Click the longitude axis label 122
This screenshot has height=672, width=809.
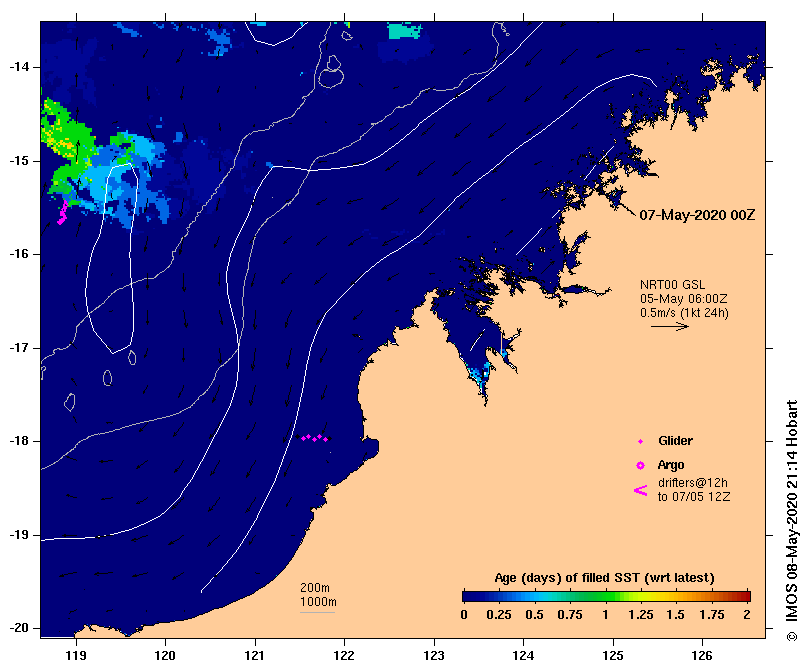click(x=345, y=656)
